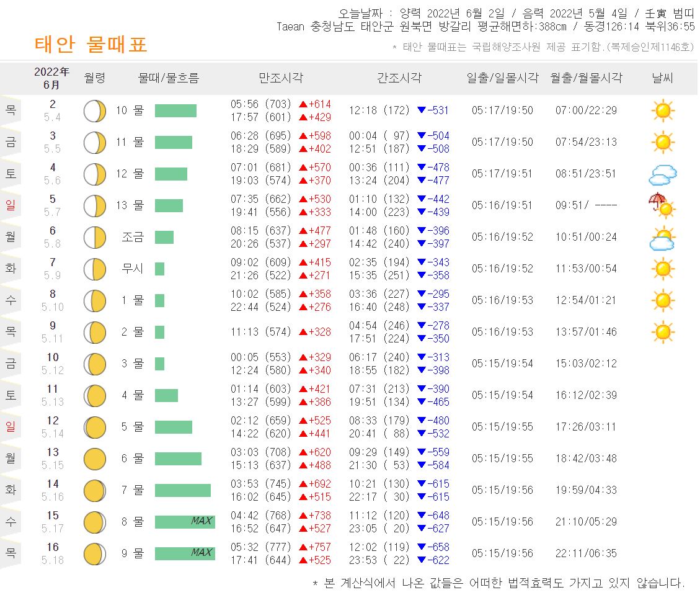700x595 pixels.
Task: Click the 2022年 6月 date header
Action: pyautogui.click(x=51, y=77)
